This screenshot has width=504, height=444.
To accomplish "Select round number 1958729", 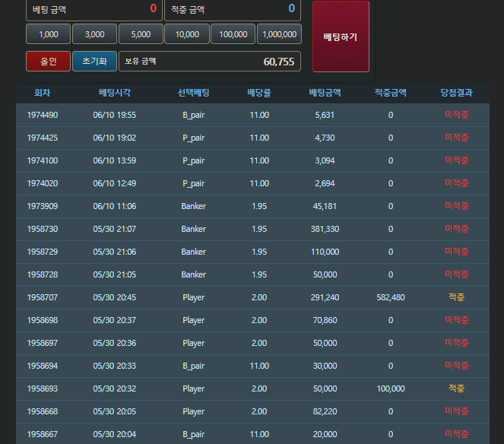I will 43,252.
